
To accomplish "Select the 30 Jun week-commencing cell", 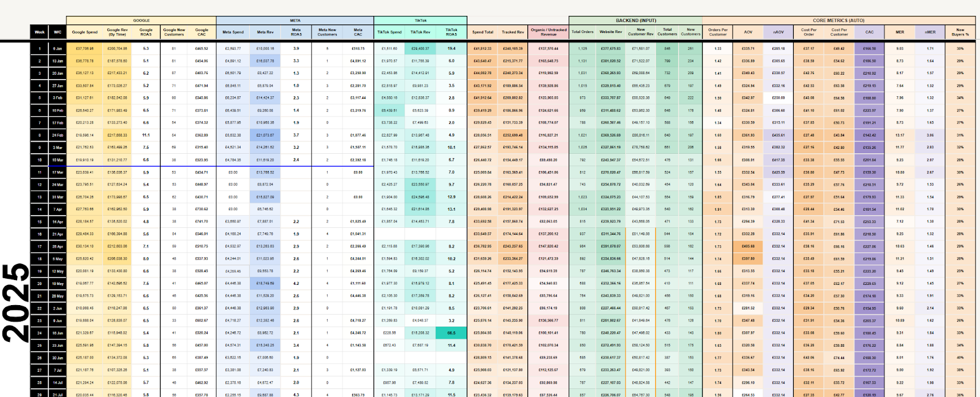I will pyautogui.click(x=58, y=358).
